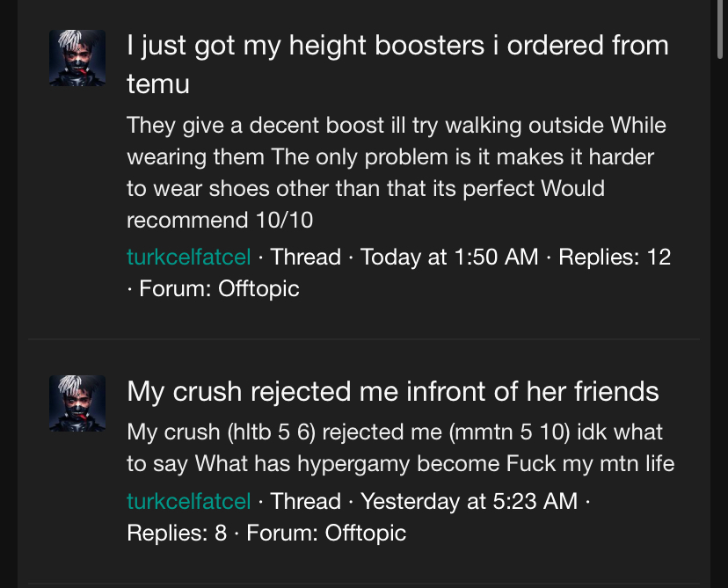Click the word 'temu' in first title
The height and width of the screenshot is (588, 728).
(158, 84)
